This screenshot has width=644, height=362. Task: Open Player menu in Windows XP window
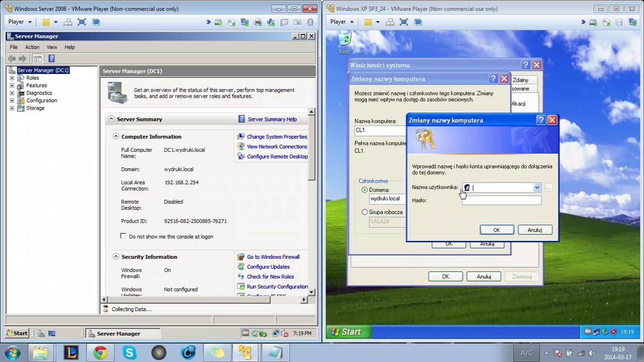342,22
